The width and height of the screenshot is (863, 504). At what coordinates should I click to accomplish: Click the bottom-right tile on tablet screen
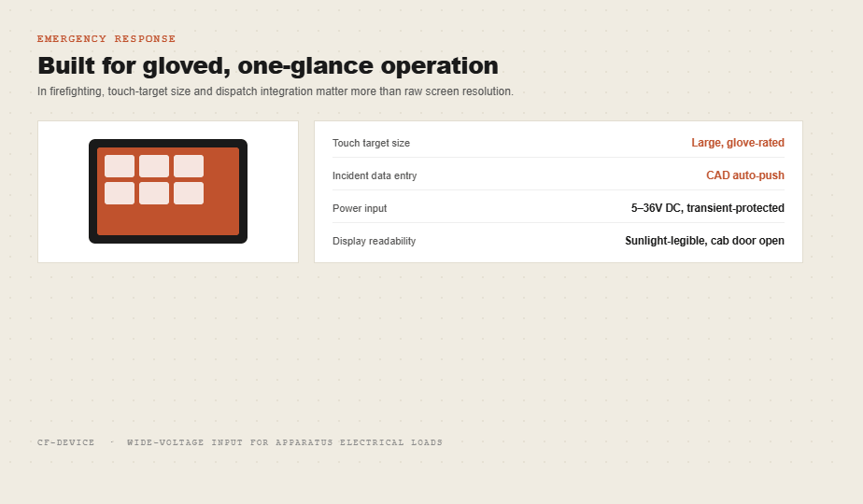(x=189, y=193)
